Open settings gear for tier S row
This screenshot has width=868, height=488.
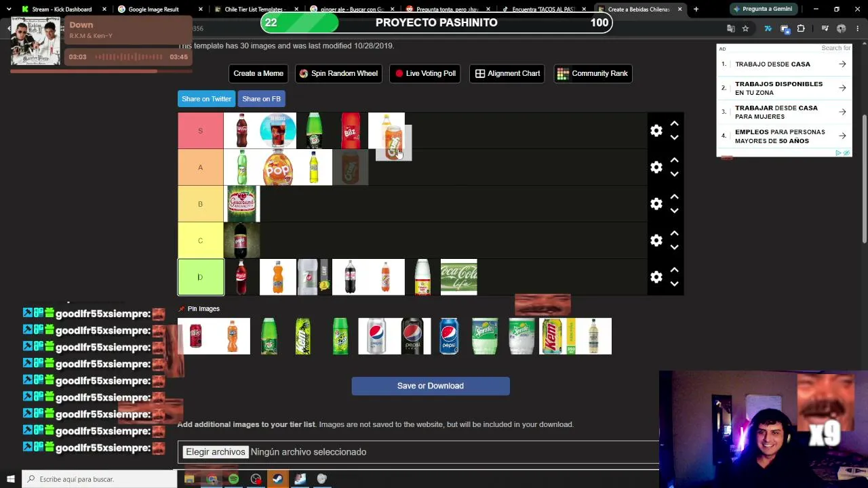coord(656,131)
